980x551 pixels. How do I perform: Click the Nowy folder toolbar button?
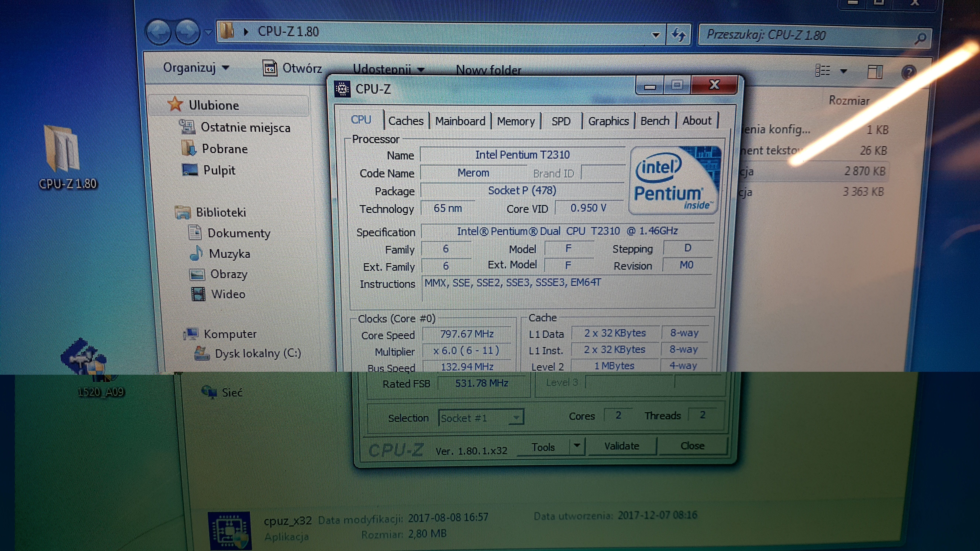[489, 70]
